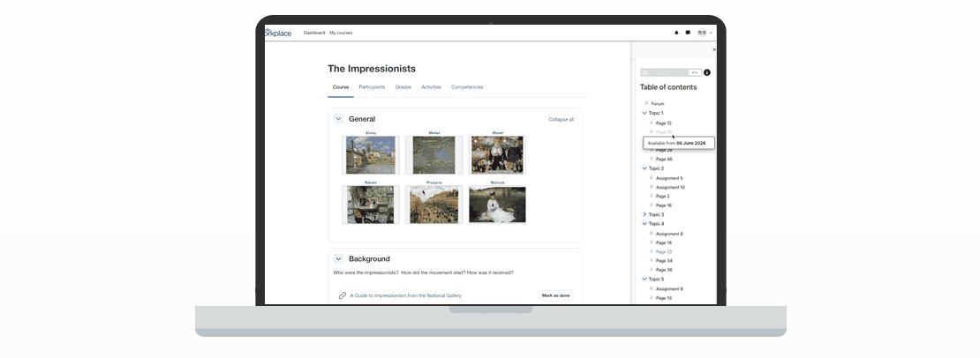The width and height of the screenshot is (980, 358).
Task: Collapse the General section chevron
Action: pyautogui.click(x=338, y=118)
